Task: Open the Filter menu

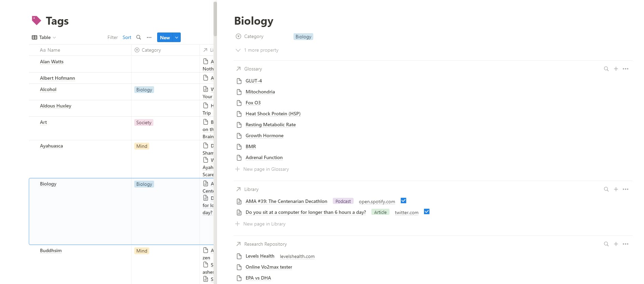Action: click(x=112, y=37)
